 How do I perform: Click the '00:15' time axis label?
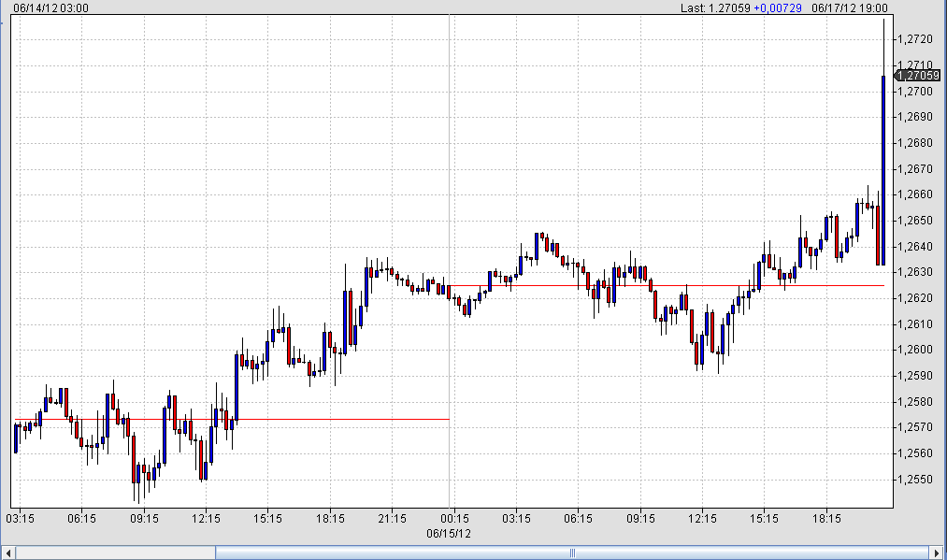[454, 518]
